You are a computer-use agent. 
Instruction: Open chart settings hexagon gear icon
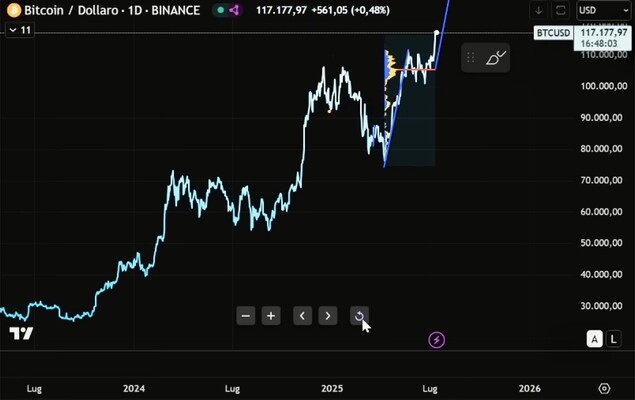tap(604, 389)
